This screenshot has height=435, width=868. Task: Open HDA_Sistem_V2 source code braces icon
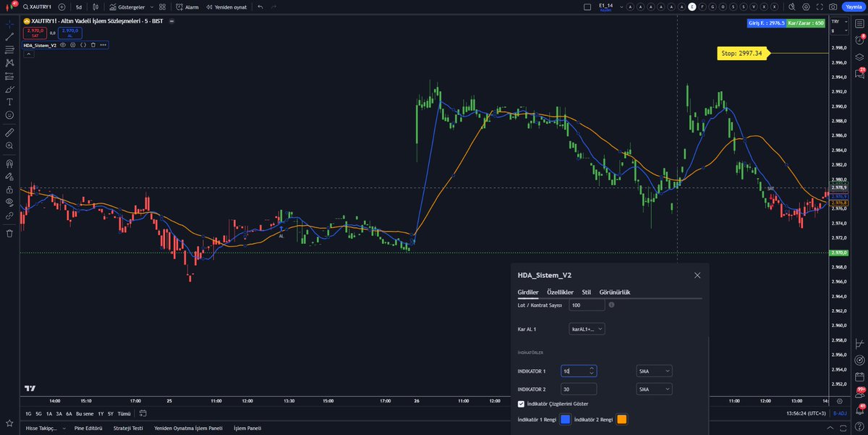pos(83,45)
